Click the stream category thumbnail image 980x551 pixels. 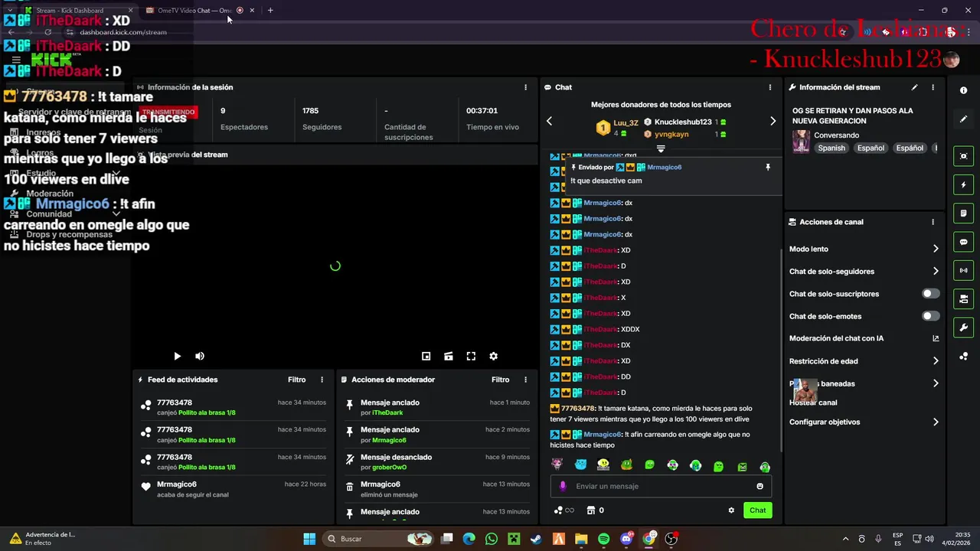point(801,142)
